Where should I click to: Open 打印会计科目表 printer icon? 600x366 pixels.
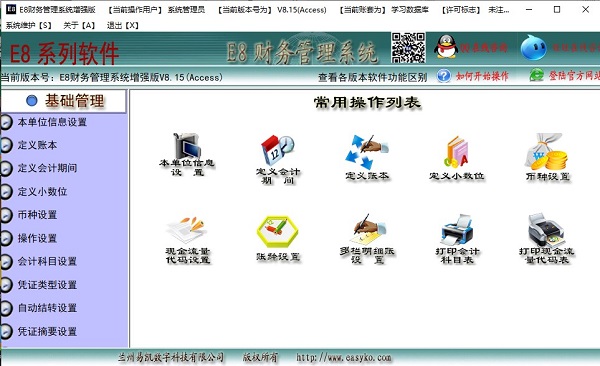tap(457, 230)
